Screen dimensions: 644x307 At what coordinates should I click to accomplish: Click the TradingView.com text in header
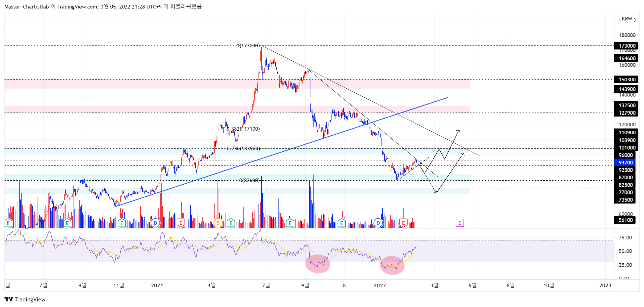pos(77,7)
